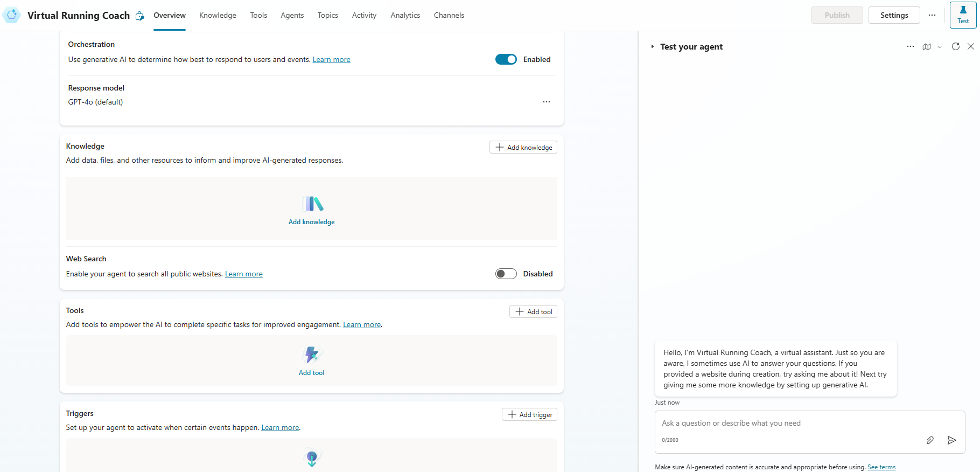Open the Analytics tab
Viewport: 980px width, 472px height.
point(405,15)
